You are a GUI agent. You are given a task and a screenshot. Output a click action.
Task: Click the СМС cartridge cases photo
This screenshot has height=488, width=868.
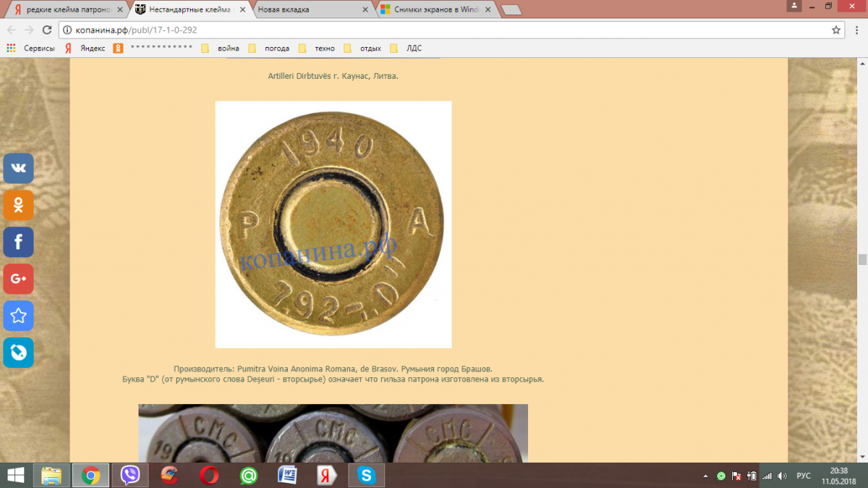tap(333, 433)
